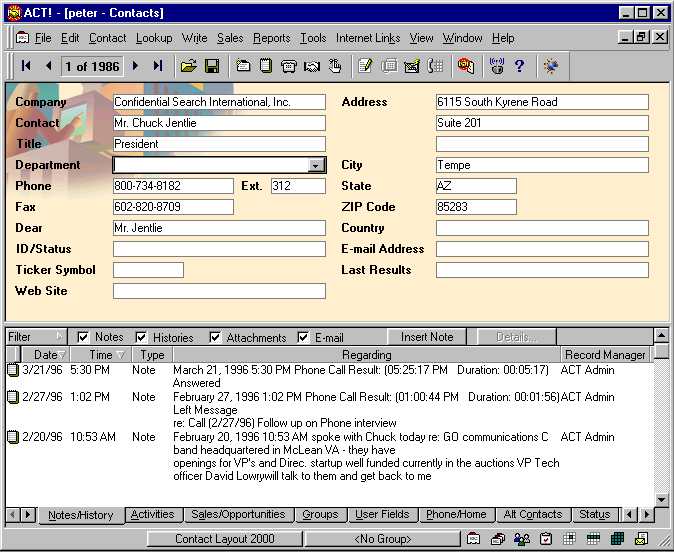
Task: Uncheck the Attachments filter checkbox
Action: [x=215, y=337]
